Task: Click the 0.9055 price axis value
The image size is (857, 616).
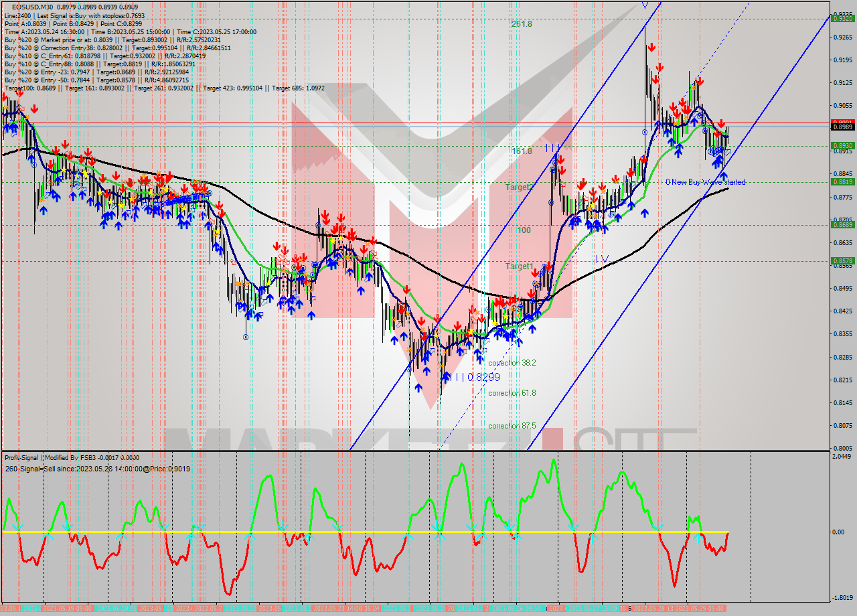Action: pos(842,106)
